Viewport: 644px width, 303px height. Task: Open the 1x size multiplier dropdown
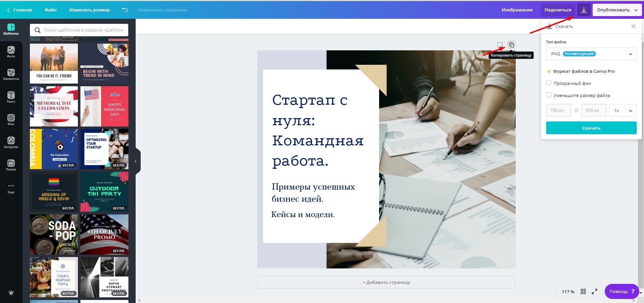point(623,110)
